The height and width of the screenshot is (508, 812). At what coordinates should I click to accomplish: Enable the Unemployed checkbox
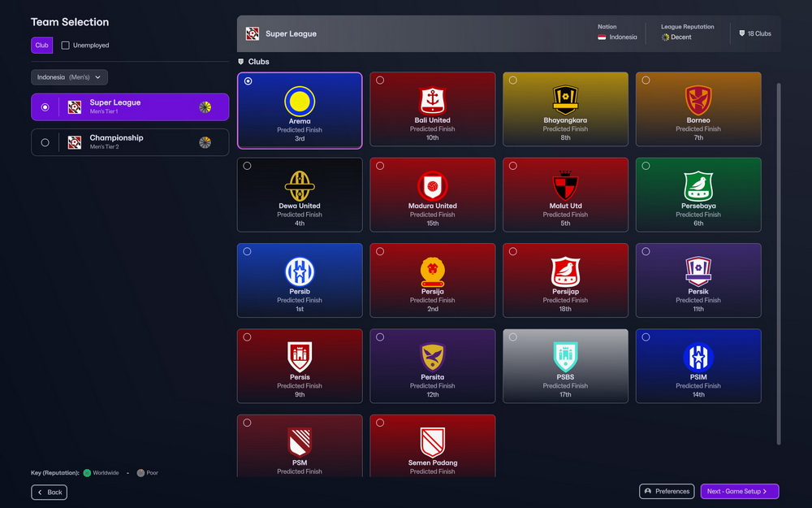click(x=67, y=45)
